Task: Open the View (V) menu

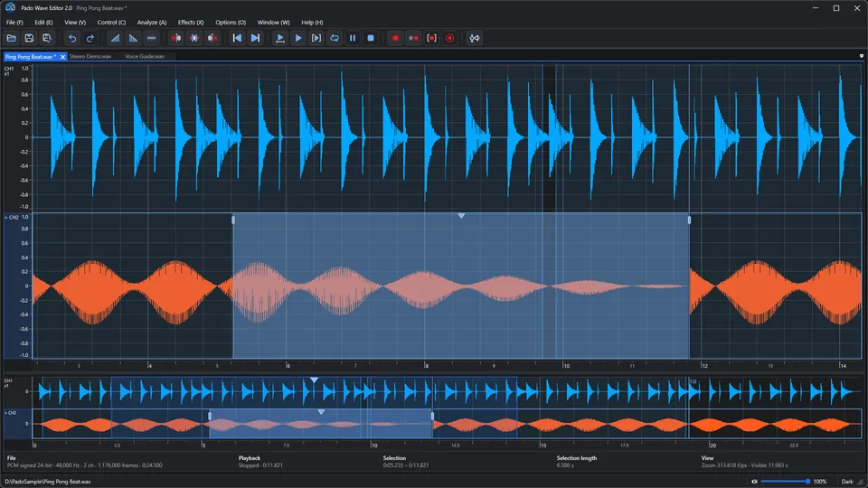Action: (x=75, y=22)
